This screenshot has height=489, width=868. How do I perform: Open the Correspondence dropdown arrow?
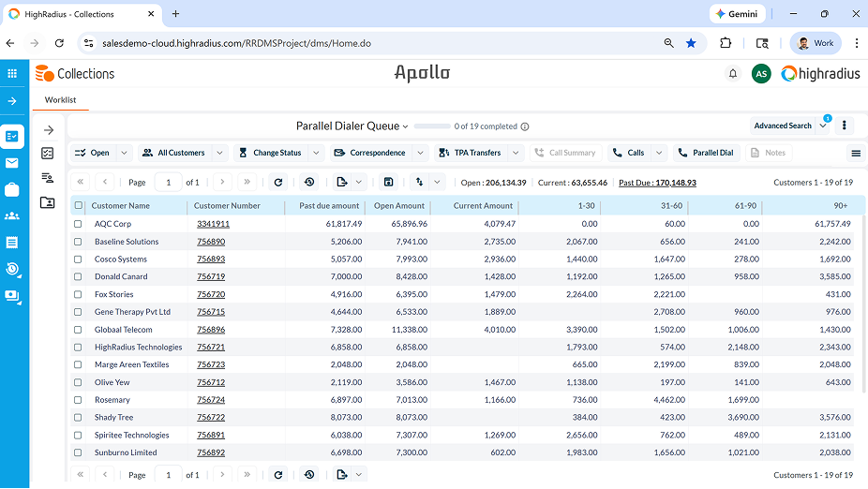pos(420,153)
